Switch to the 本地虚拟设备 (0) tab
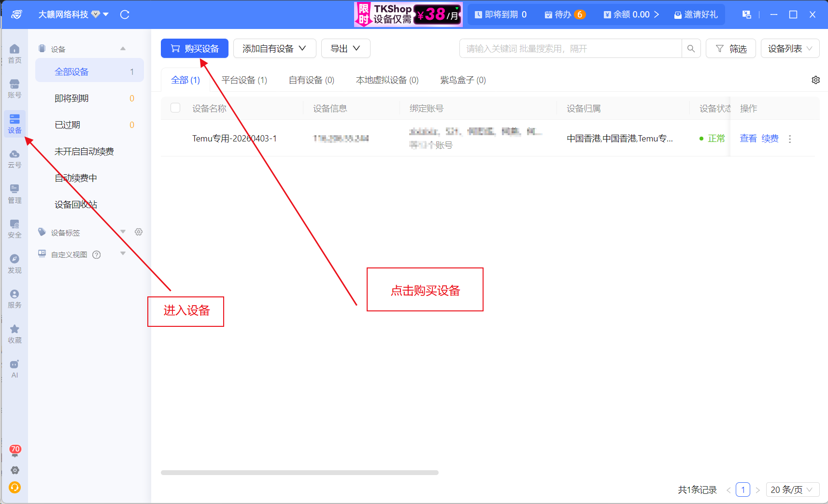Viewport: 828px width, 504px height. tap(387, 80)
